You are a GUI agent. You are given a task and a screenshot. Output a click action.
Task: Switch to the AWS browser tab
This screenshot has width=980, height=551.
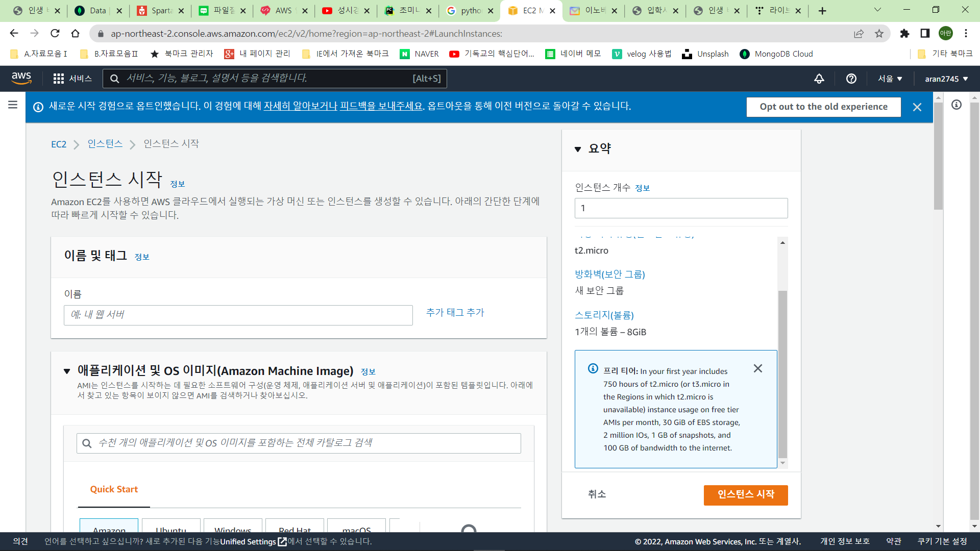(x=284, y=11)
